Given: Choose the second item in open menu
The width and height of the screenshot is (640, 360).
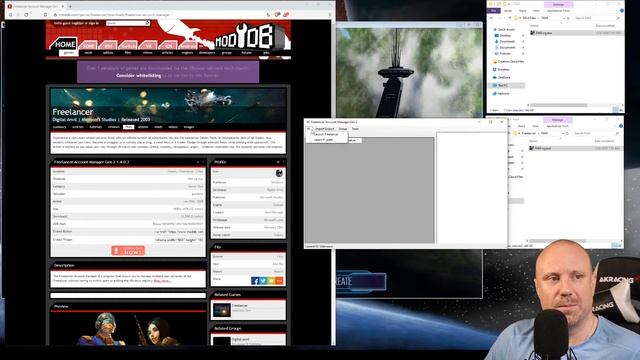Looking at the screenshot, I should (x=327, y=140).
